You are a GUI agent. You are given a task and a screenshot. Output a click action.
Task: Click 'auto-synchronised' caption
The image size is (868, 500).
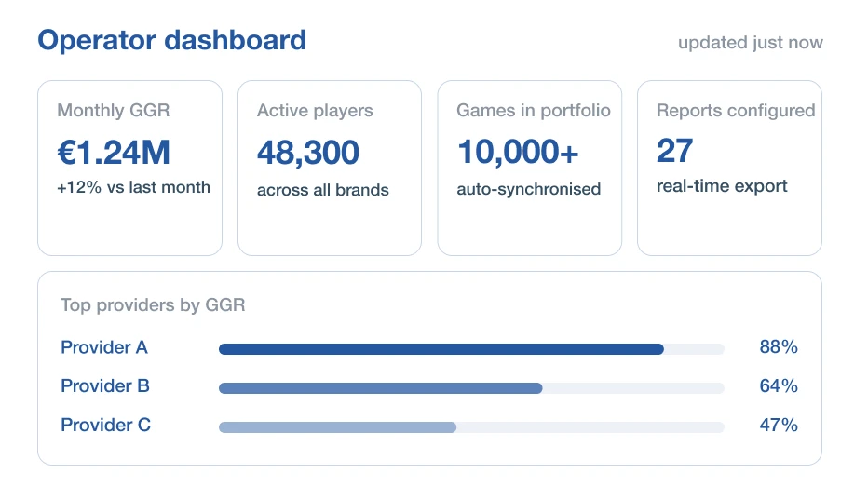click(x=529, y=189)
